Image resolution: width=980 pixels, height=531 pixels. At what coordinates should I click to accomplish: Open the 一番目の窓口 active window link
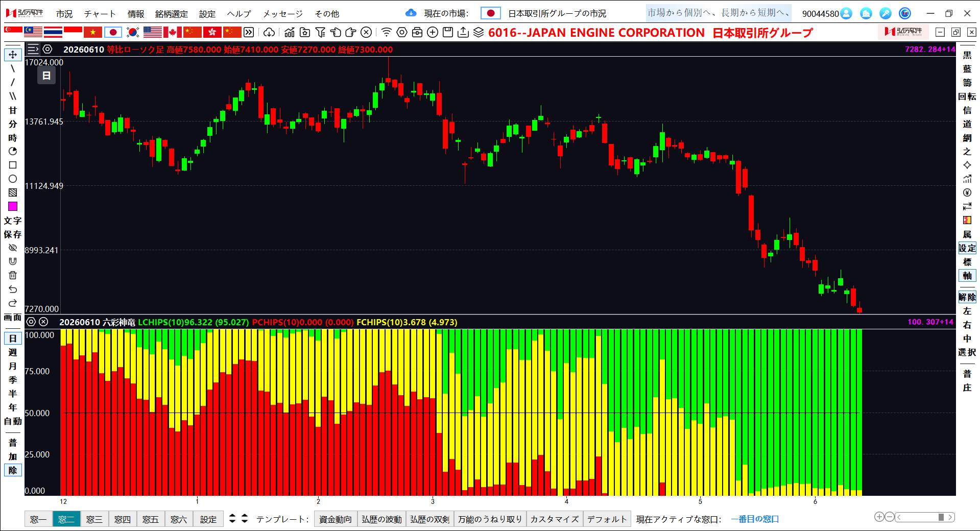click(x=755, y=519)
